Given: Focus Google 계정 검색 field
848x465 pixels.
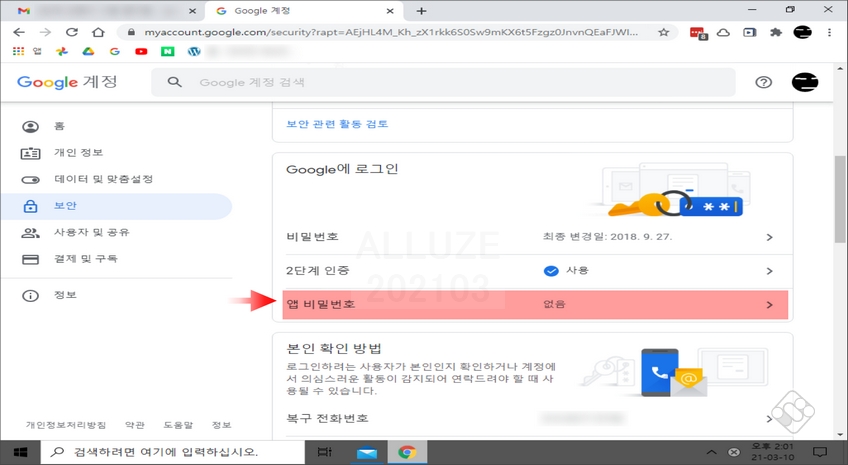Looking at the screenshot, I should point(443,82).
